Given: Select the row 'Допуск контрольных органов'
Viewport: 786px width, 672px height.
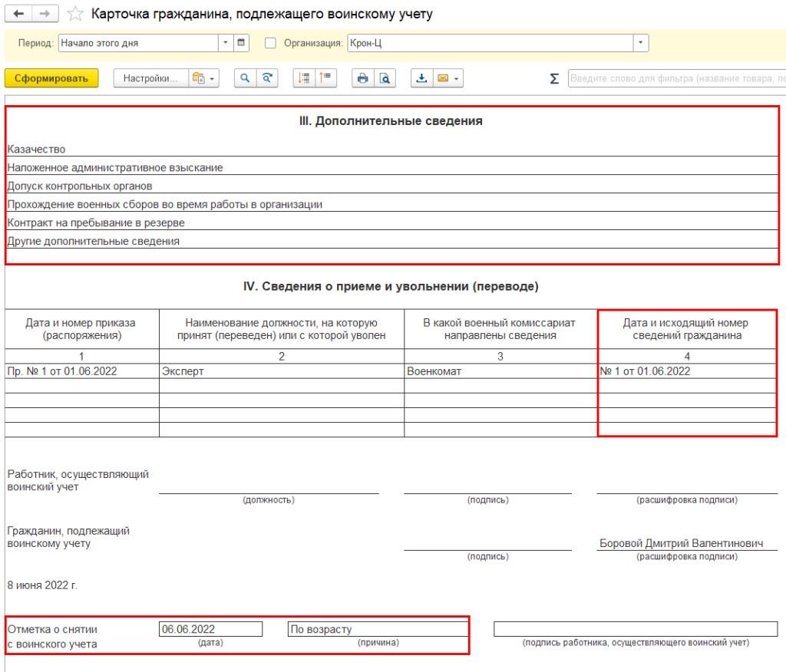Looking at the screenshot, I should pos(391,186).
